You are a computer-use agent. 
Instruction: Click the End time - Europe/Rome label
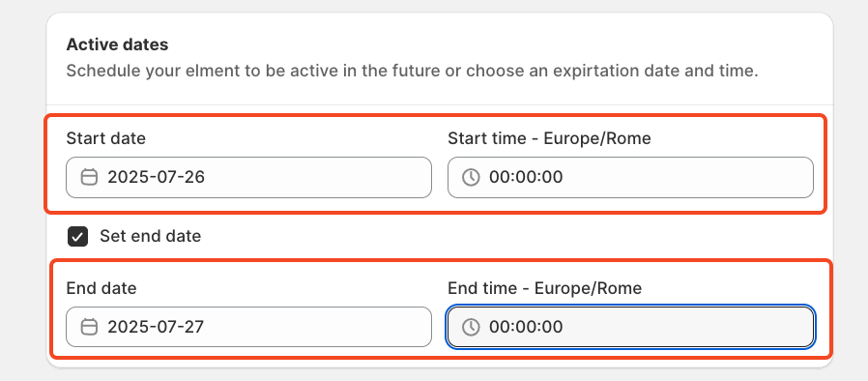click(545, 288)
